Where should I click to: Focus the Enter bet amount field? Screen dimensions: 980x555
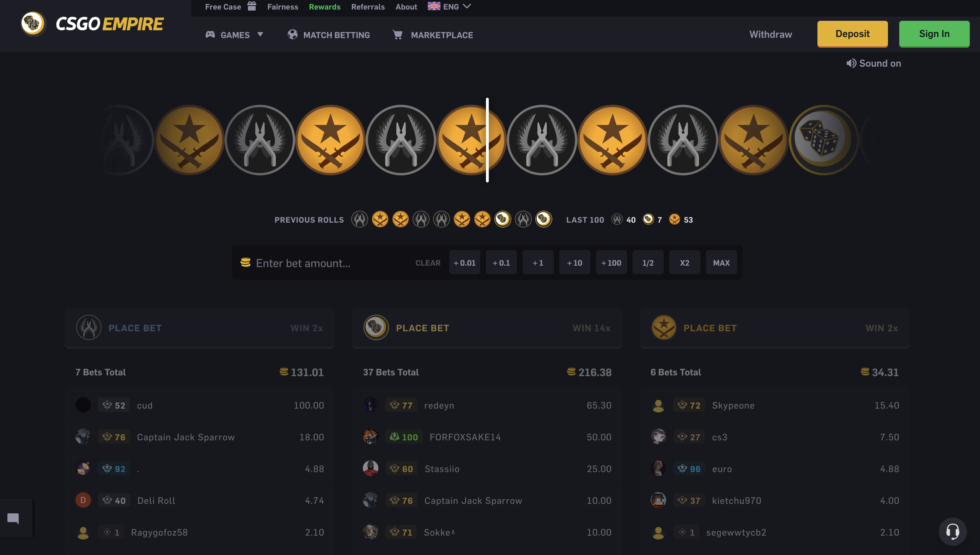point(331,263)
